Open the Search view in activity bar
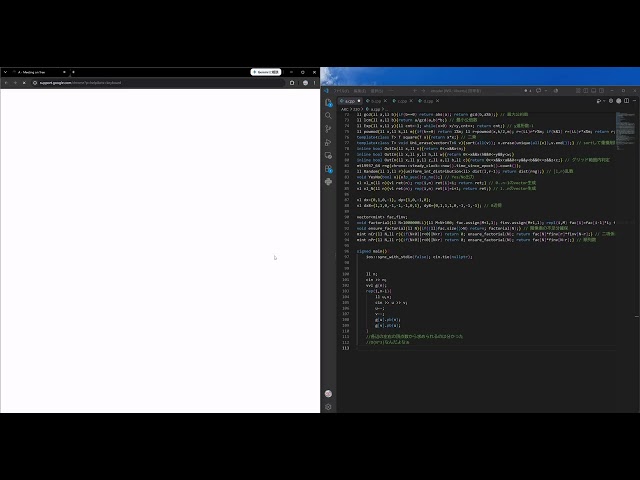Image resolution: width=640 pixels, height=480 pixels. pos(328,116)
